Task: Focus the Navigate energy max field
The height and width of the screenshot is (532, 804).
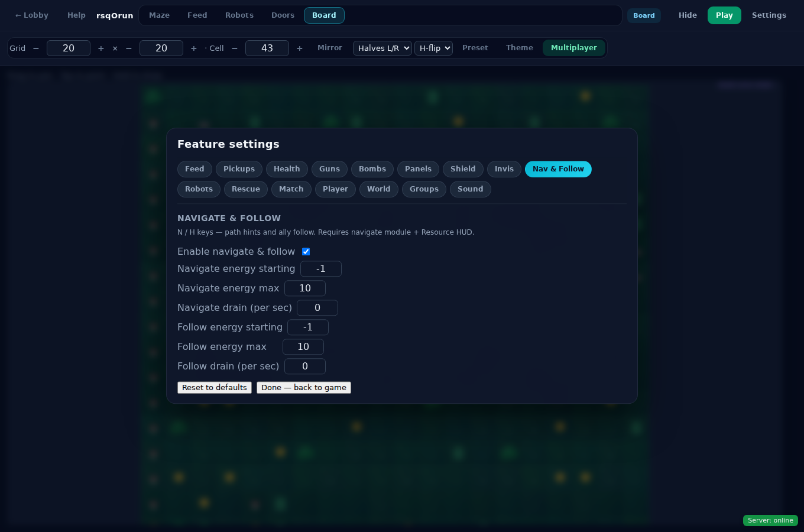Action: [305, 288]
